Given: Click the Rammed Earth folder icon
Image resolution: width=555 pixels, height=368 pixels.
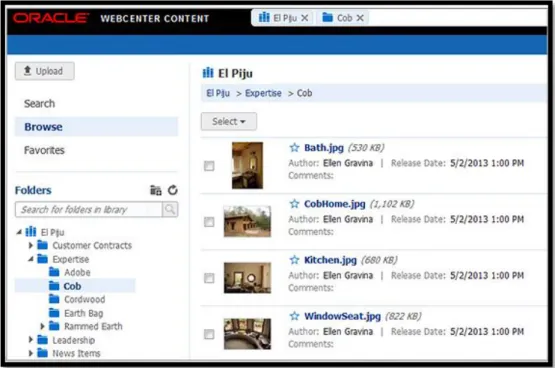Looking at the screenshot, I should click(54, 326).
